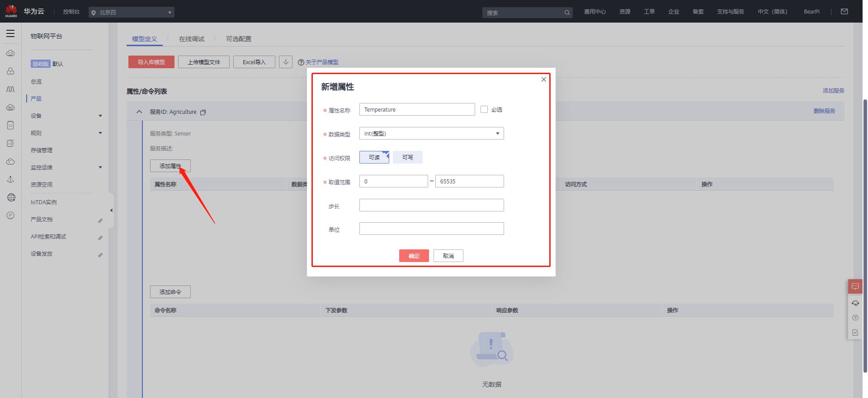Open the red feedback chat icon
This screenshot has height=398, width=868.
(x=855, y=286)
